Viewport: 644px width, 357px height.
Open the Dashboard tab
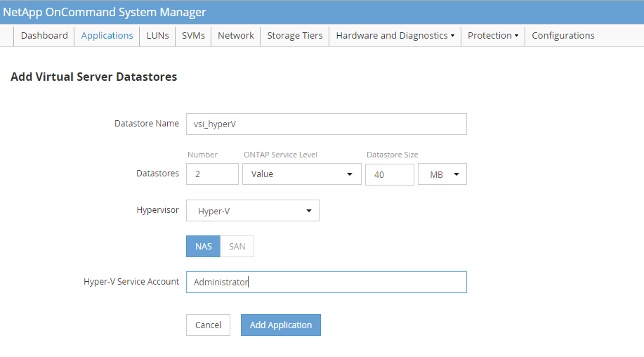point(44,36)
